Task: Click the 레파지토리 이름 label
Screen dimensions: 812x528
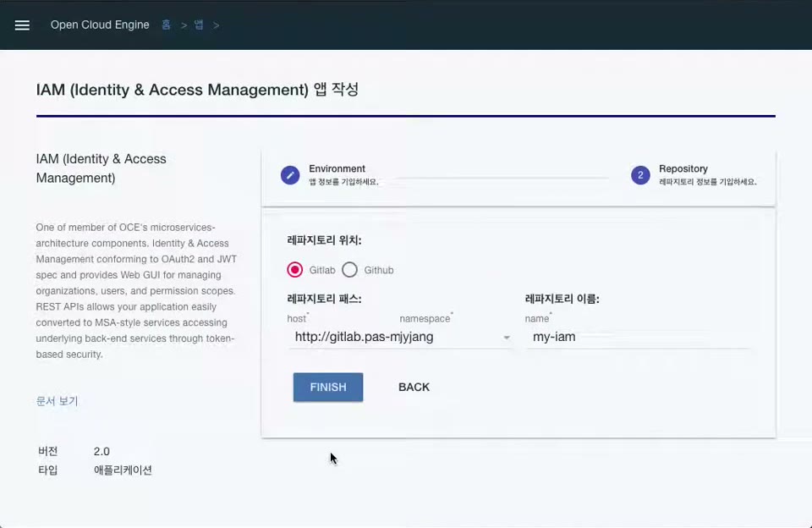Action: (x=562, y=299)
